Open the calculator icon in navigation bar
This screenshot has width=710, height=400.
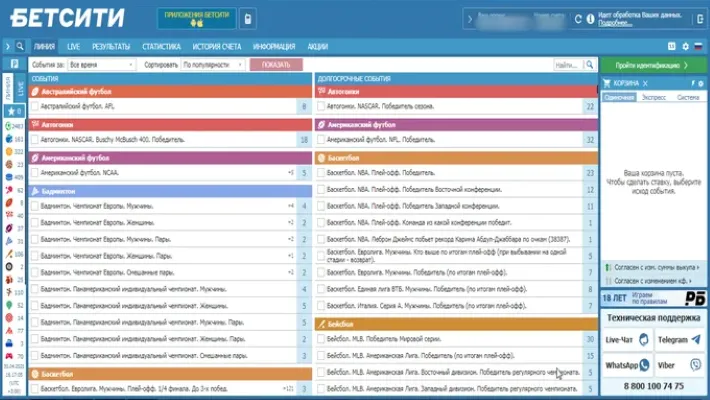(672, 46)
